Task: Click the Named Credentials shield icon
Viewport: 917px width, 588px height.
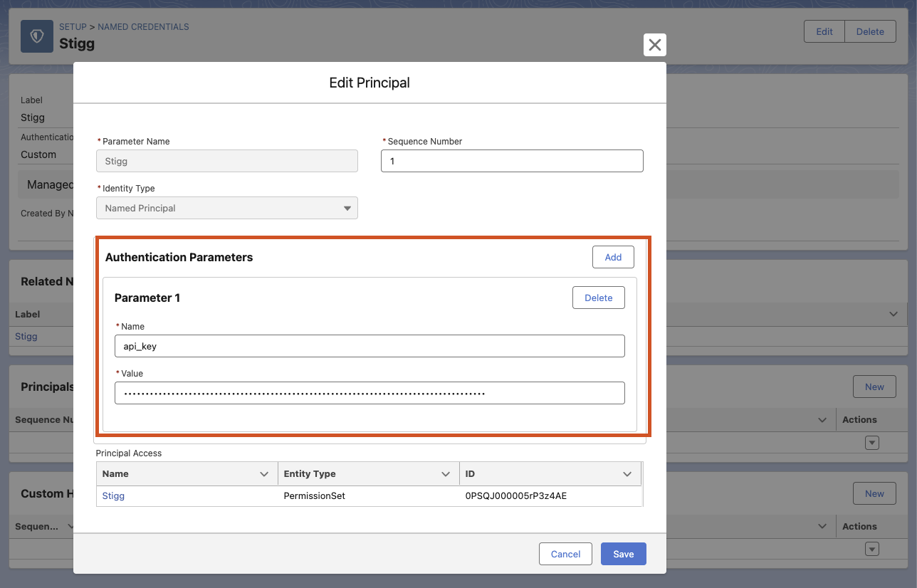Action: click(37, 36)
